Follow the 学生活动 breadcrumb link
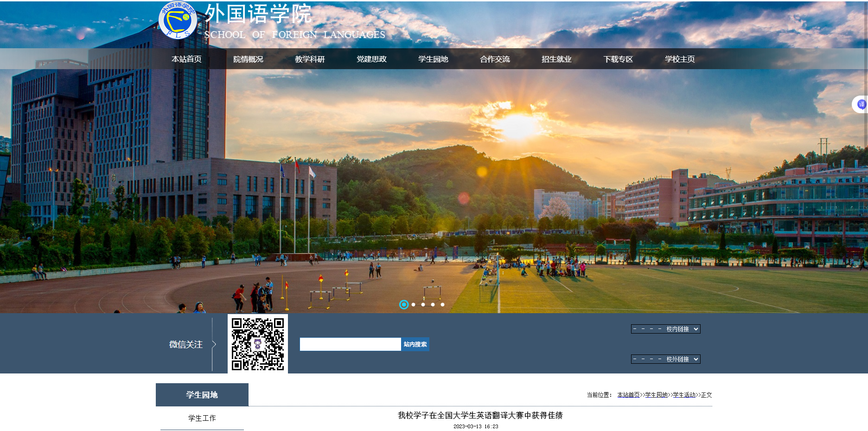The height and width of the screenshot is (431, 868). [684, 395]
